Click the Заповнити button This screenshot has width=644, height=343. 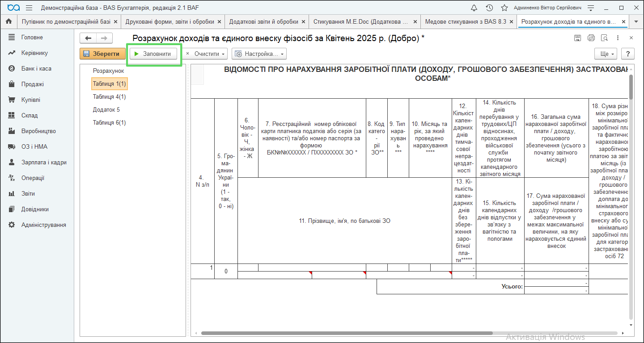pyautogui.click(x=153, y=54)
